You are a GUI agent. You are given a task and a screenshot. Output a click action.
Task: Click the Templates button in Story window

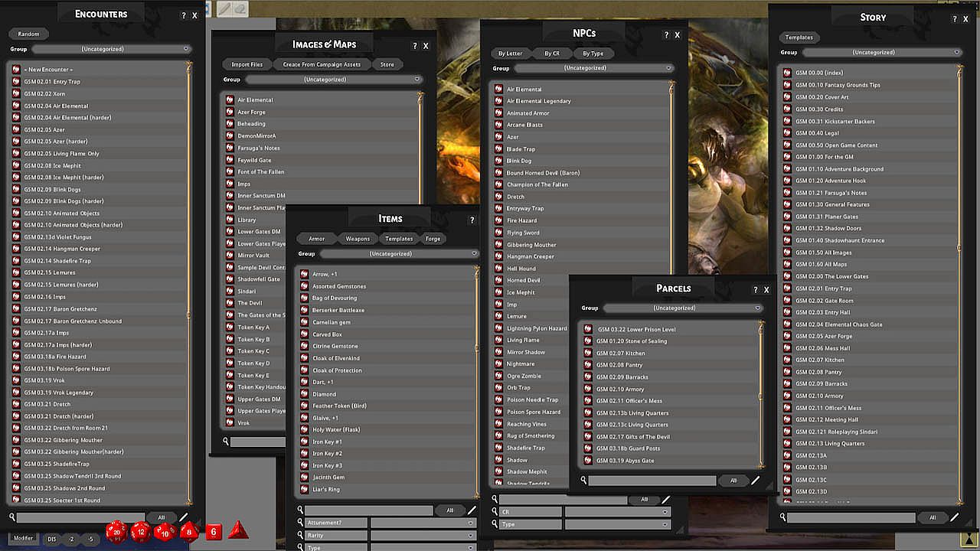click(799, 37)
